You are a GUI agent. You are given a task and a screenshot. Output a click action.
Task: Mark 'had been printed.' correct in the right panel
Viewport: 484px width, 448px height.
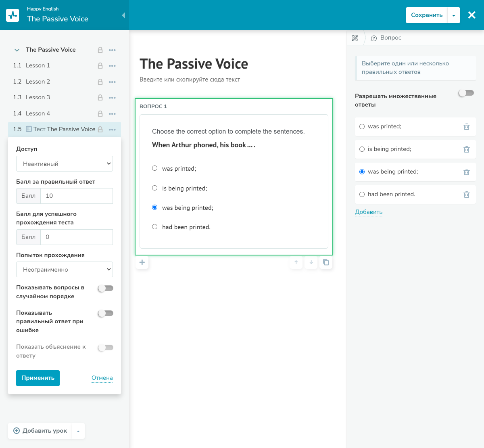pyautogui.click(x=362, y=194)
